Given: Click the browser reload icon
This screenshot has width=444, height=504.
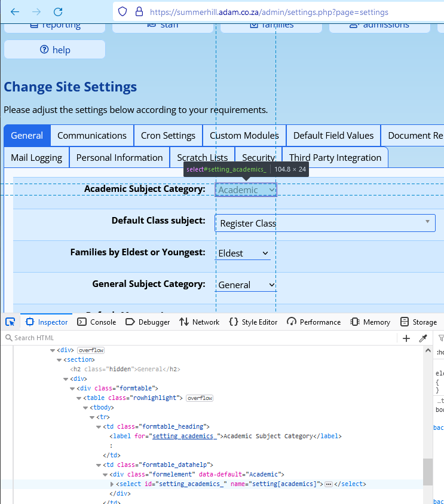Looking at the screenshot, I should [58, 12].
